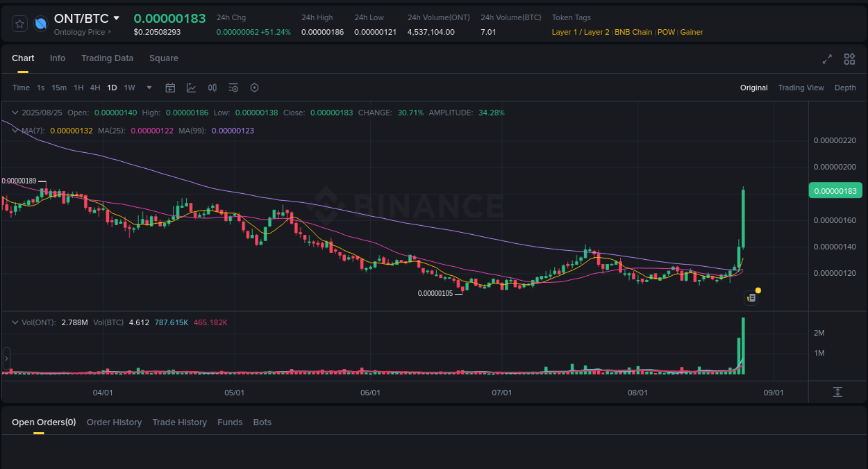The width and height of the screenshot is (868, 469).
Task: Click the scroll-to-latest candle control
Action: coord(837,392)
